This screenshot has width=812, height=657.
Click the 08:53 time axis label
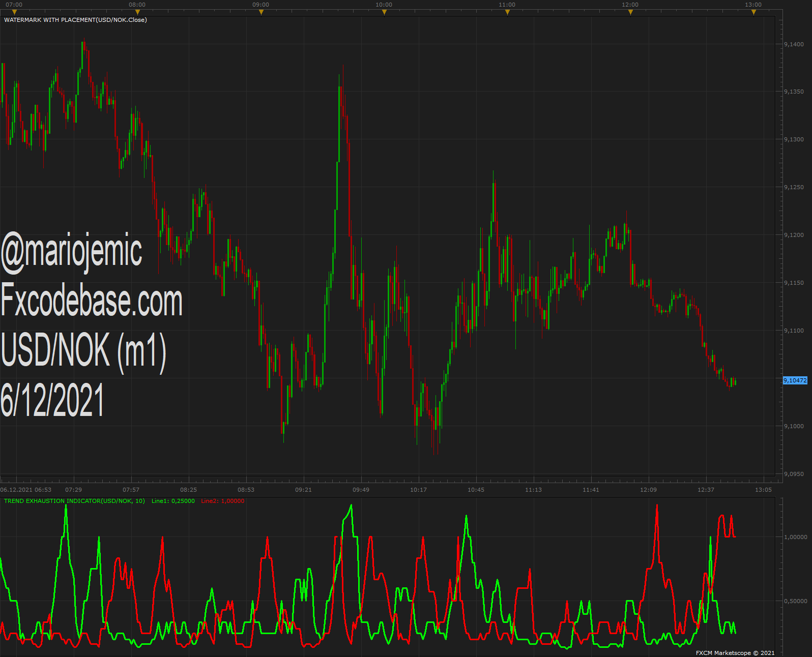[x=246, y=490]
